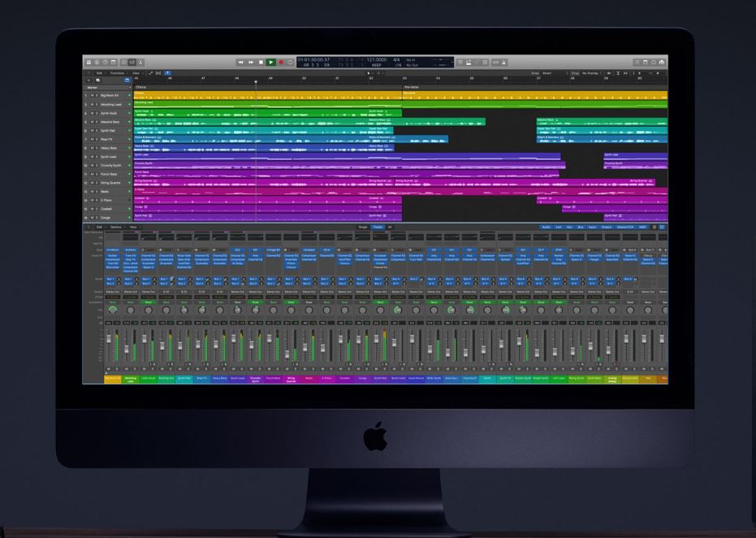This screenshot has height=538, width=756.
Task: Open the Edit menu in the tracks area
Action: pos(99,73)
